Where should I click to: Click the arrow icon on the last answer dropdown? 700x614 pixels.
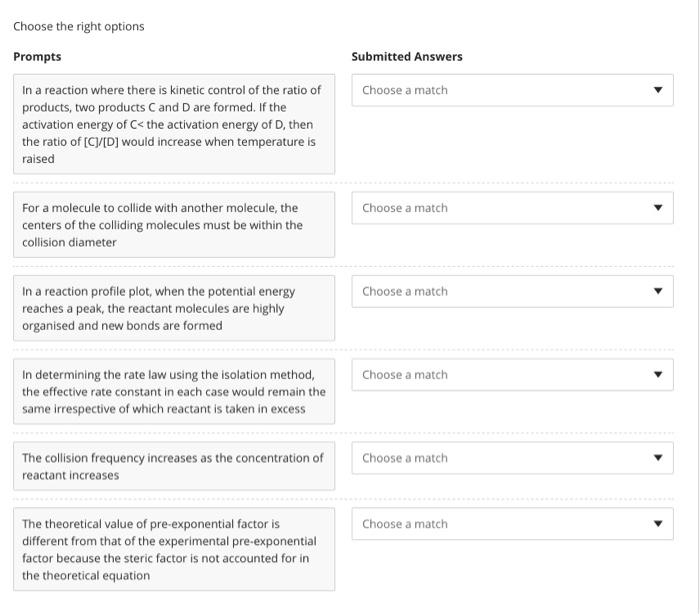[657, 524]
